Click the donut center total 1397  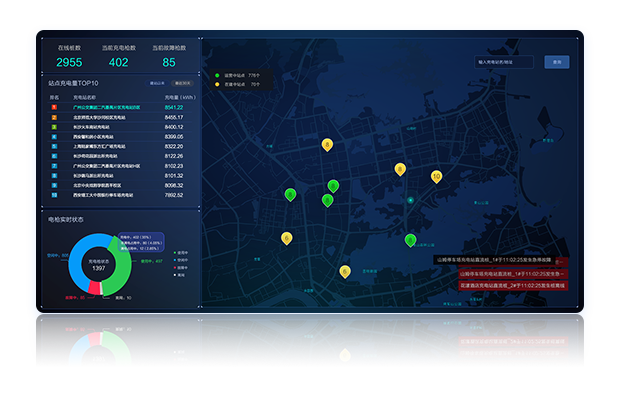point(98,268)
